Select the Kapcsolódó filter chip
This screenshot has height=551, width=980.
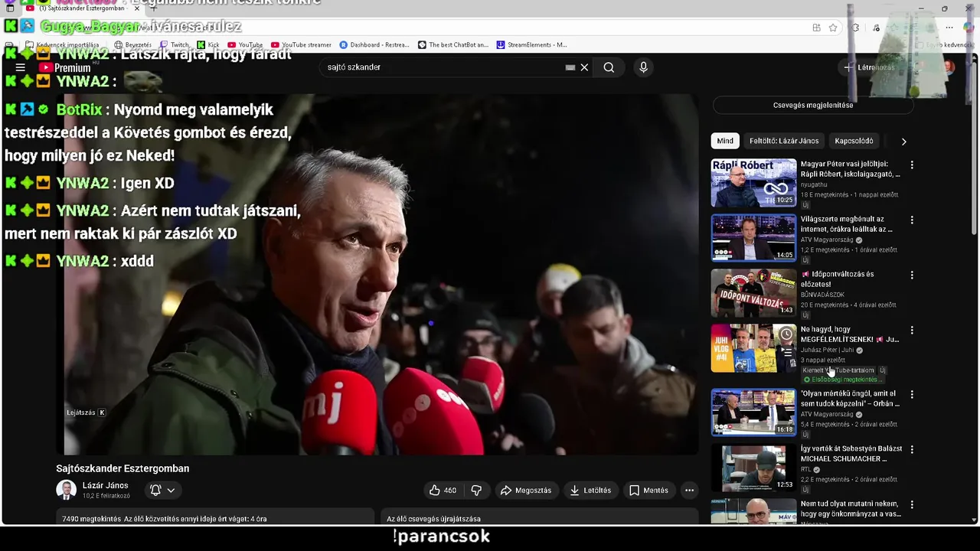click(x=854, y=141)
